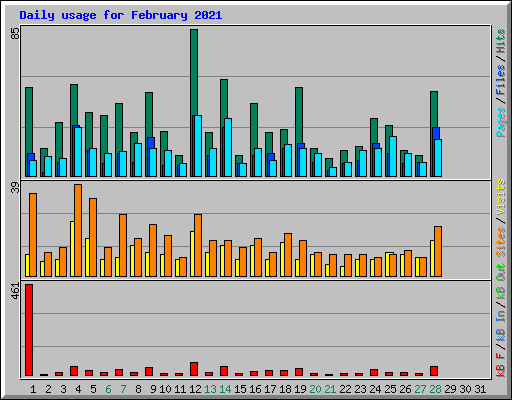Image resolution: width=512 pixels, height=400 pixels.
Task: Click the 'Daily usage for February 2021' title
Action: pyautogui.click(x=121, y=15)
